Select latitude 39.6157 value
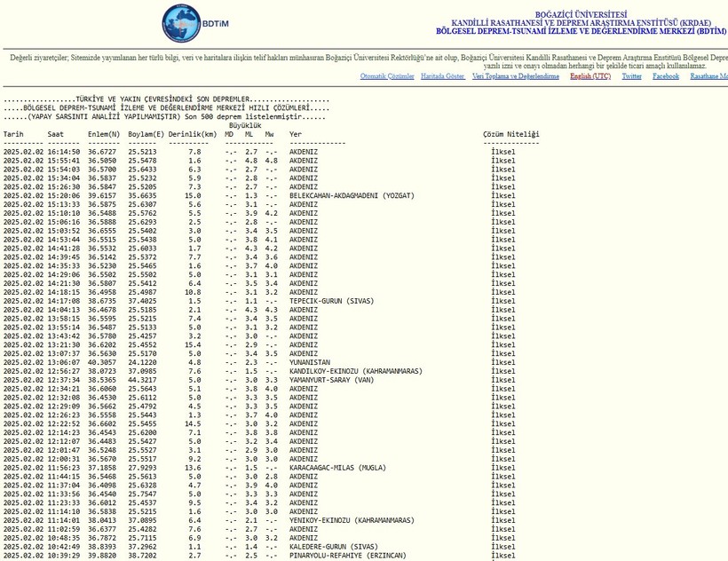This screenshot has width=728, height=561. [102, 195]
